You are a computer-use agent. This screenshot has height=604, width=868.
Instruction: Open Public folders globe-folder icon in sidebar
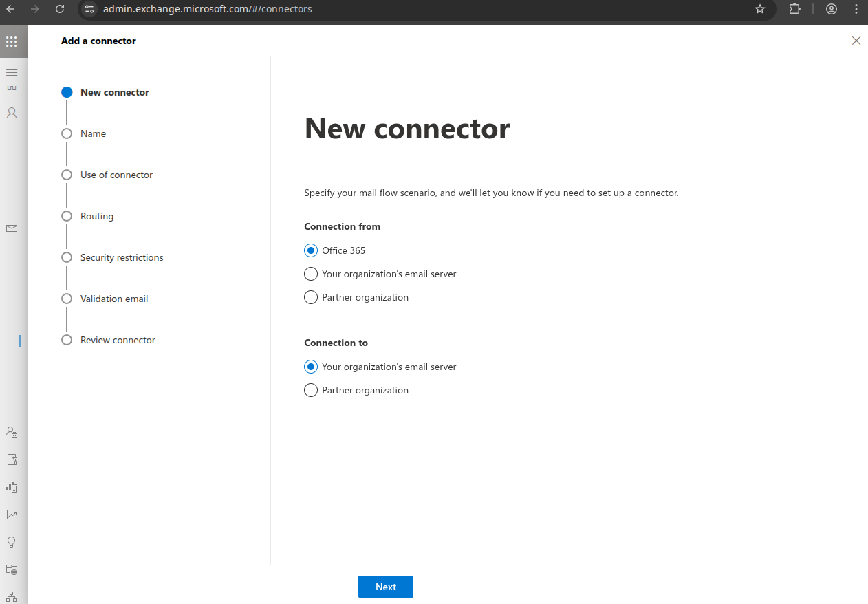[x=12, y=570]
